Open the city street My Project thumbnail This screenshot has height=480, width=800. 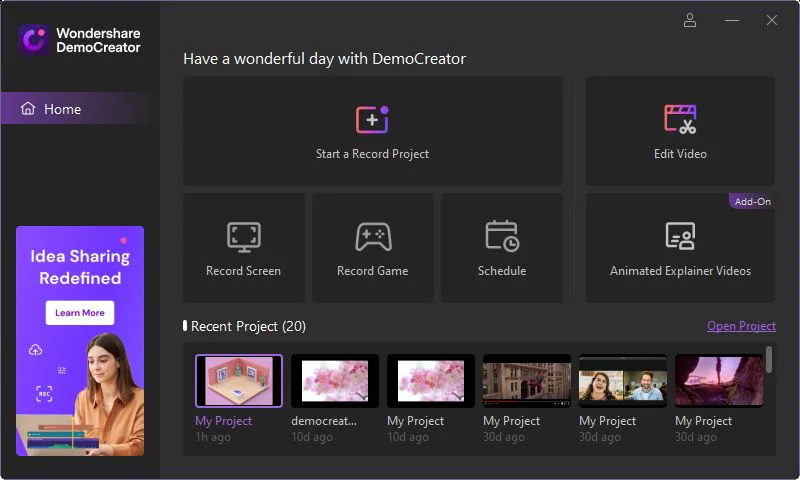coord(527,381)
